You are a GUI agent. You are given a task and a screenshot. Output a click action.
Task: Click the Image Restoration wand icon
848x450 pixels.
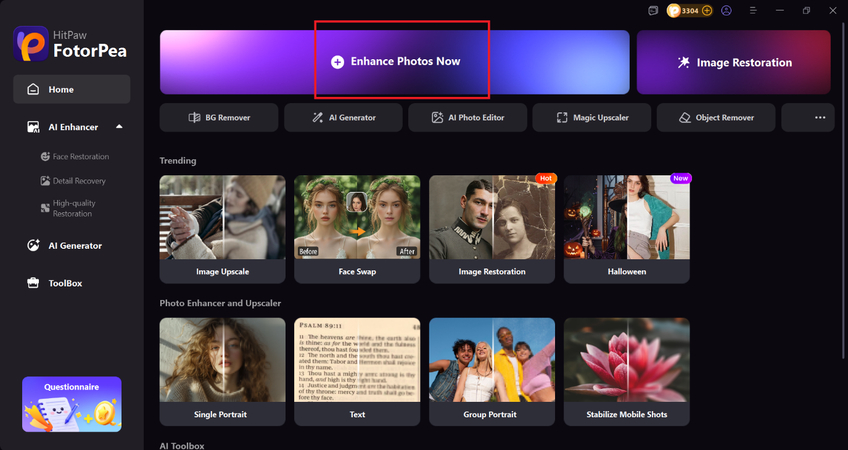pos(684,62)
